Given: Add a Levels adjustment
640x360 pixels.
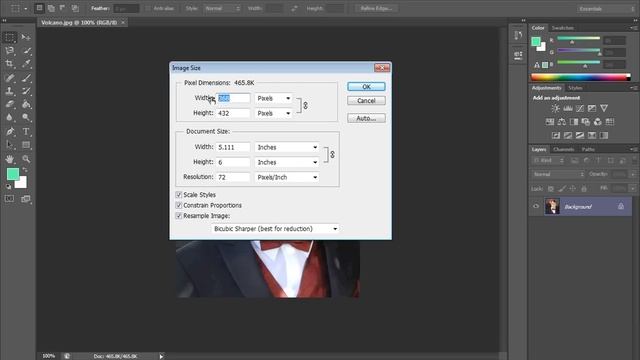Looking at the screenshot, I should [568, 108].
